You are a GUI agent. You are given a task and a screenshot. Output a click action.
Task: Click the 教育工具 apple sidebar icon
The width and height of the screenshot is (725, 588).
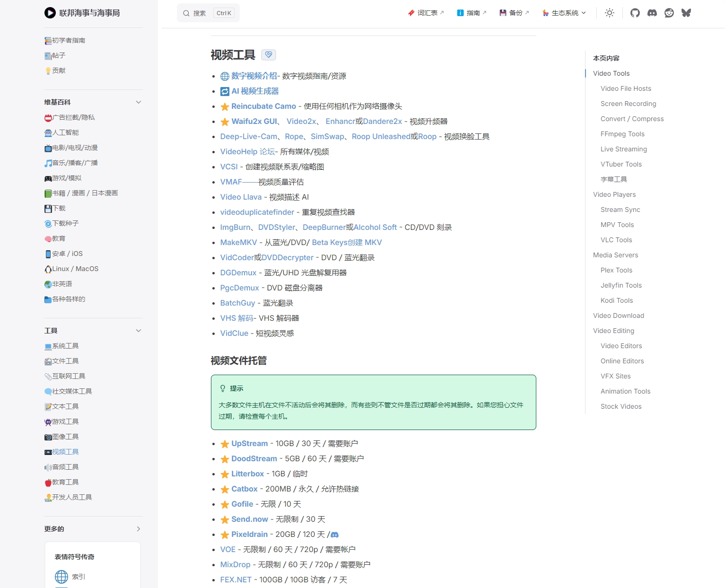click(x=48, y=483)
